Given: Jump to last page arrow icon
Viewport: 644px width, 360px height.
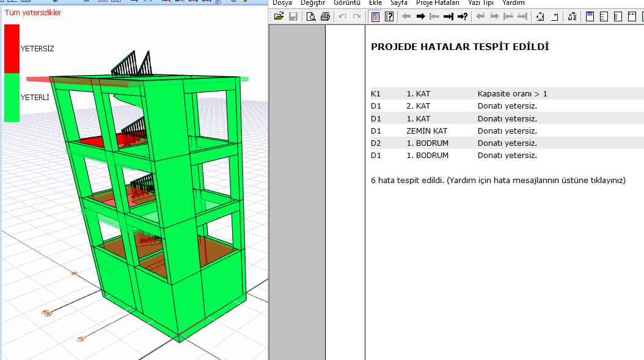Looking at the screenshot, I should [x=448, y=16].
